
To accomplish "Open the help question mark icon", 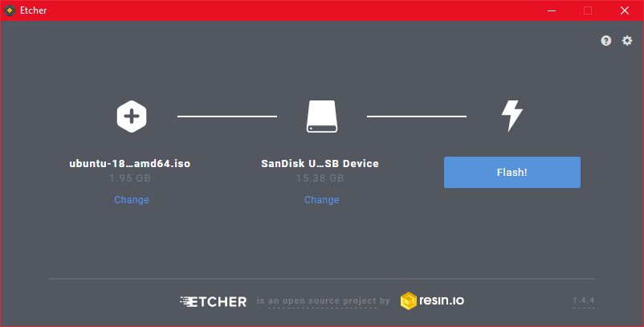I will [605, 41].
